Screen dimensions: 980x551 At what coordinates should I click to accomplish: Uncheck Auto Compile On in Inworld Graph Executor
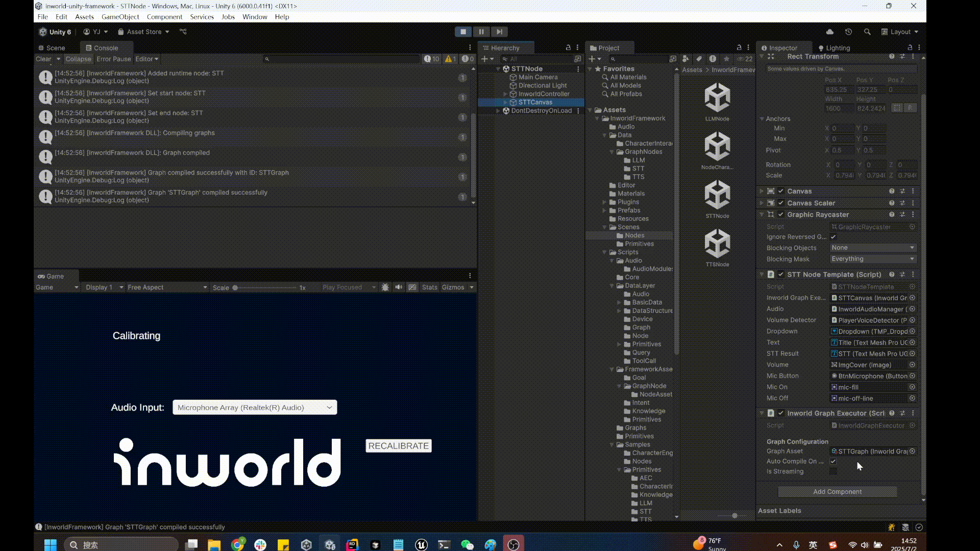pyautogui.click(x=834, y=461)
